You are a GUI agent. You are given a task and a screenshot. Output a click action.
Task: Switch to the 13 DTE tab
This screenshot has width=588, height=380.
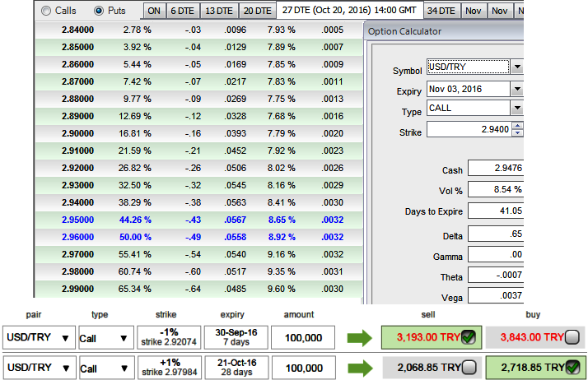tap(218, 11)
